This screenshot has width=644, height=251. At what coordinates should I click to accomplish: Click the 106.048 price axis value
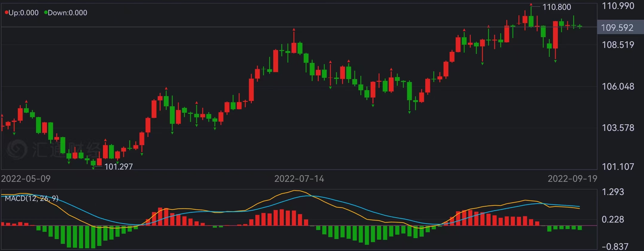point(618,87)
